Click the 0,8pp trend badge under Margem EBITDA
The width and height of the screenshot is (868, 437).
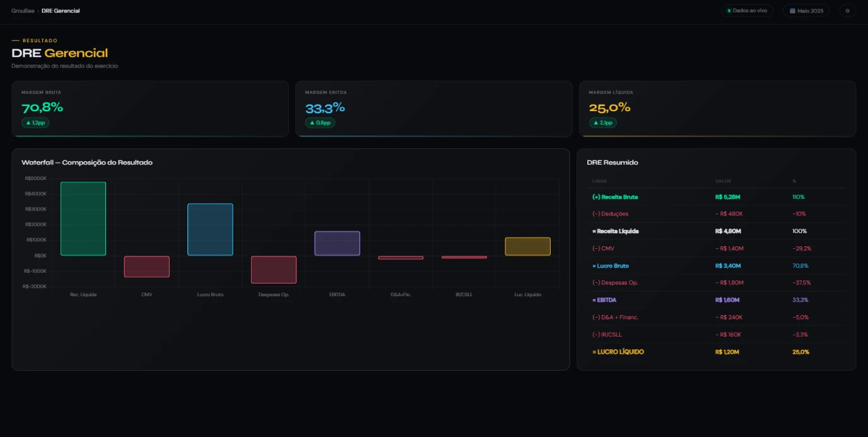(x=320, y=123)
